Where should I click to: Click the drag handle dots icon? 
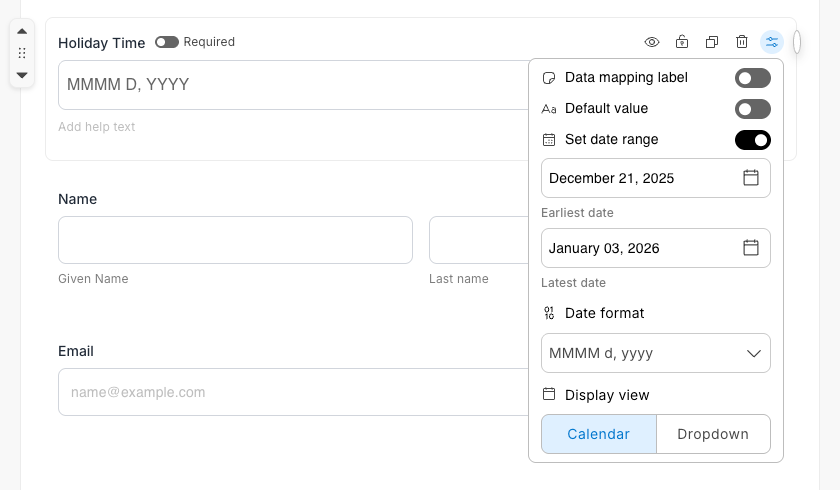22,53
